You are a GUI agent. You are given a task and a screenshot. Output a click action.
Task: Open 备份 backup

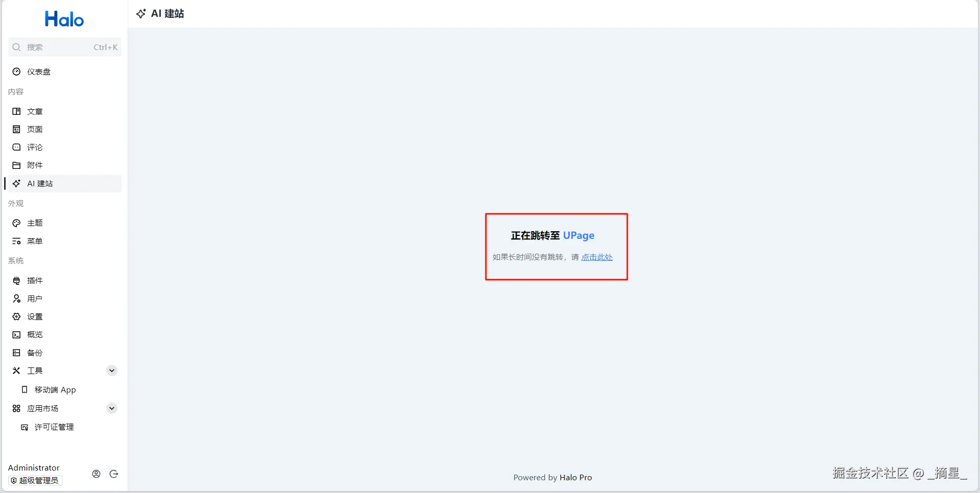[64, 353]
